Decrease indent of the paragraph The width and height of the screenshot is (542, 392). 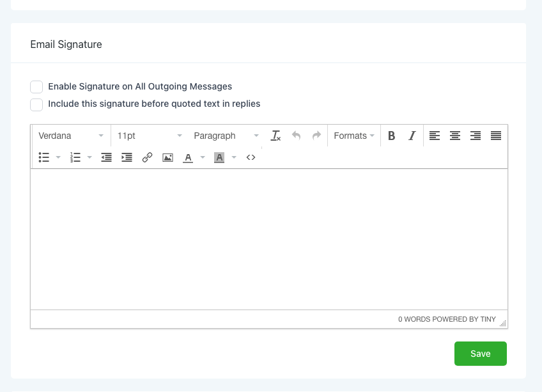coord(106,157)
